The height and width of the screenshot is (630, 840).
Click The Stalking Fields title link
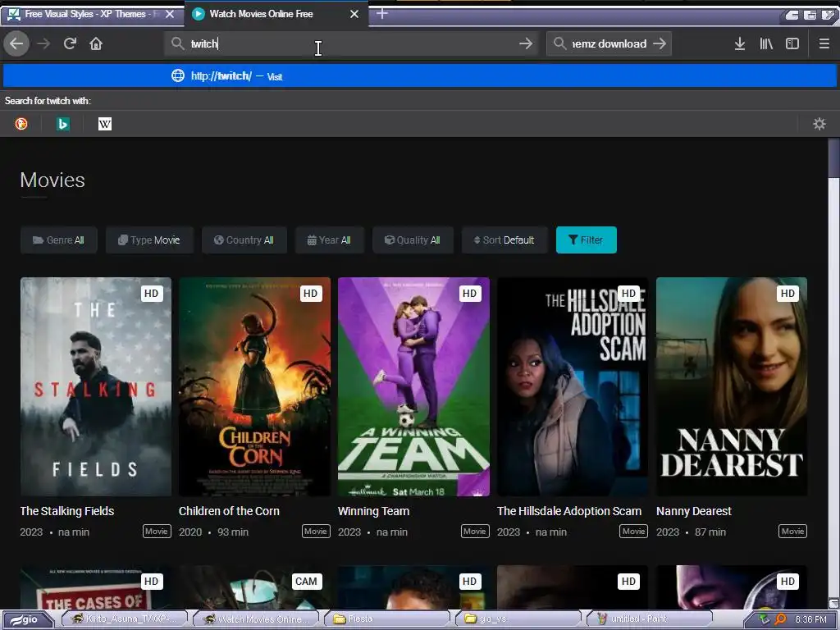(67, 511)
